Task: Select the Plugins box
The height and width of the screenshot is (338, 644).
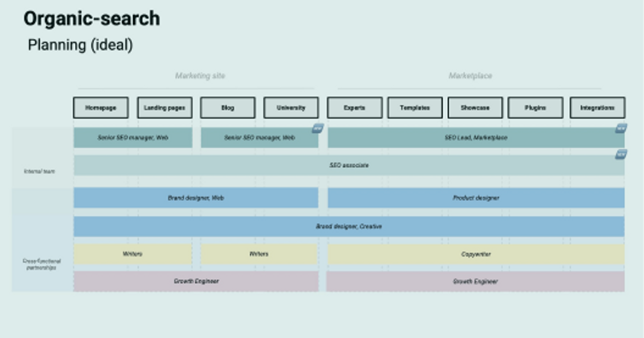Action: click(x=535, y=107)
